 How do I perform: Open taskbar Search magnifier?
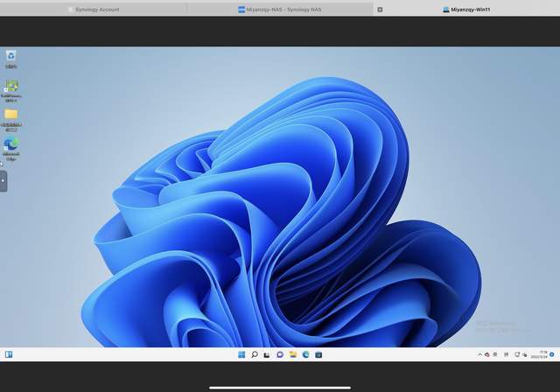(254, 354)
